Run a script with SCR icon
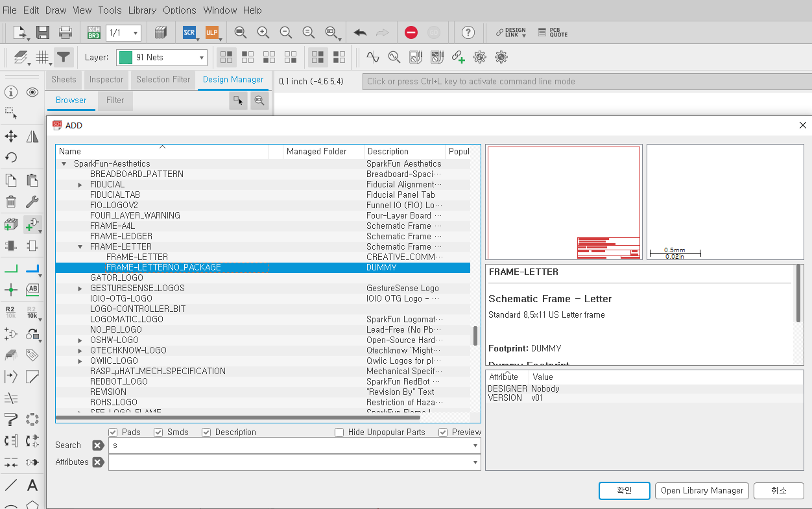This screenshot has height=509, width=812. (x=189, y=32)
